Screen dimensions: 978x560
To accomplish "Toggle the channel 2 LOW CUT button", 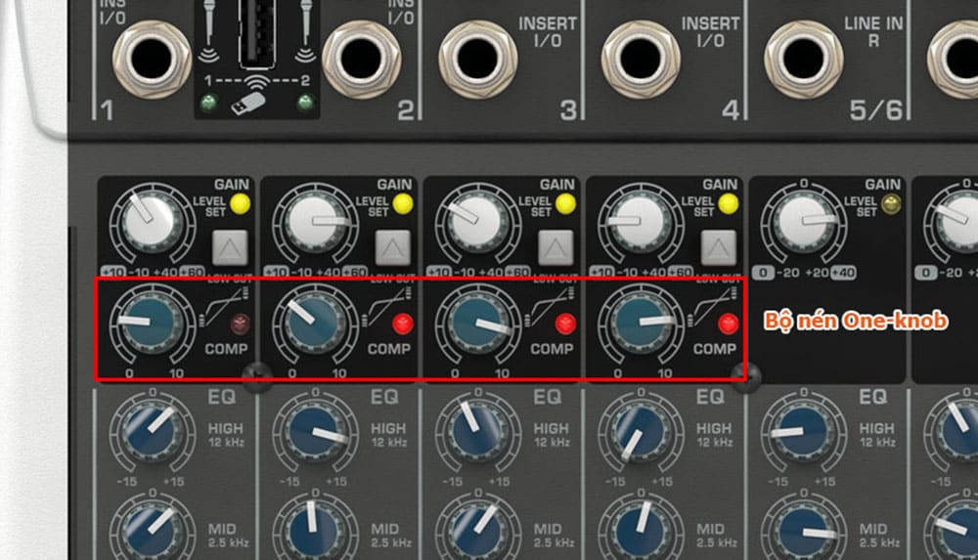I will [x=393, y=247].
